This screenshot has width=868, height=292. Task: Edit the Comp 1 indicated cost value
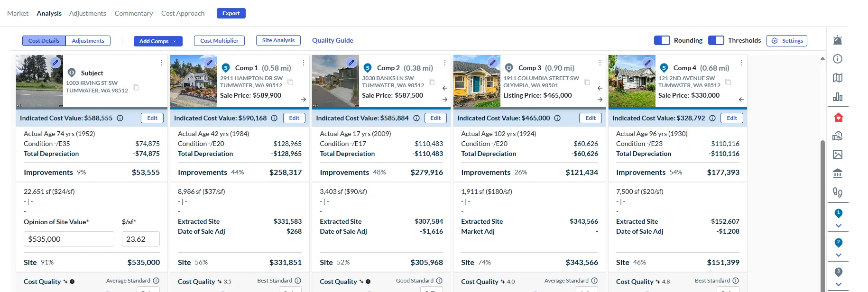coord(294,118)
